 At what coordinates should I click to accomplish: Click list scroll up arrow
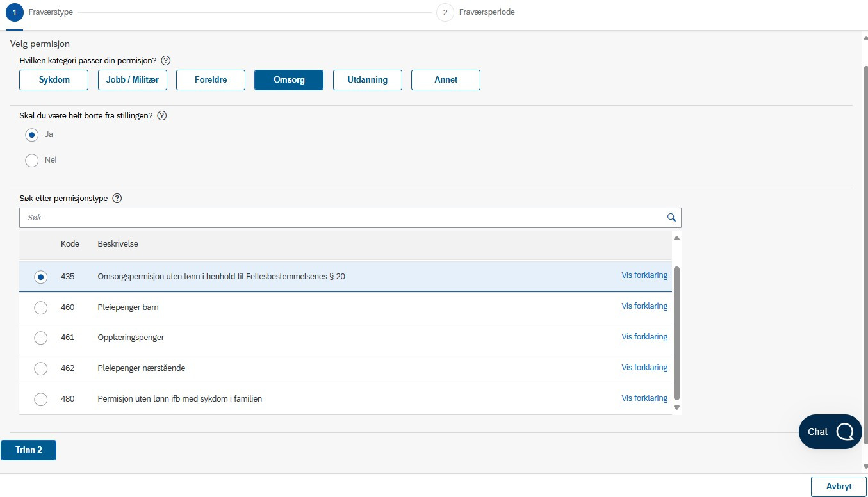pyautogui.click(x=676, y=238)
